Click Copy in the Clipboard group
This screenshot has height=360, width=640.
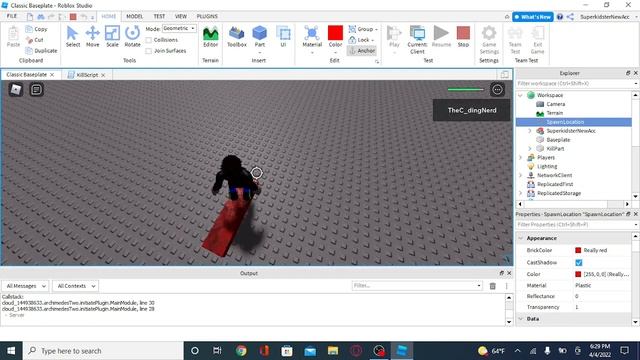point(36,29)
